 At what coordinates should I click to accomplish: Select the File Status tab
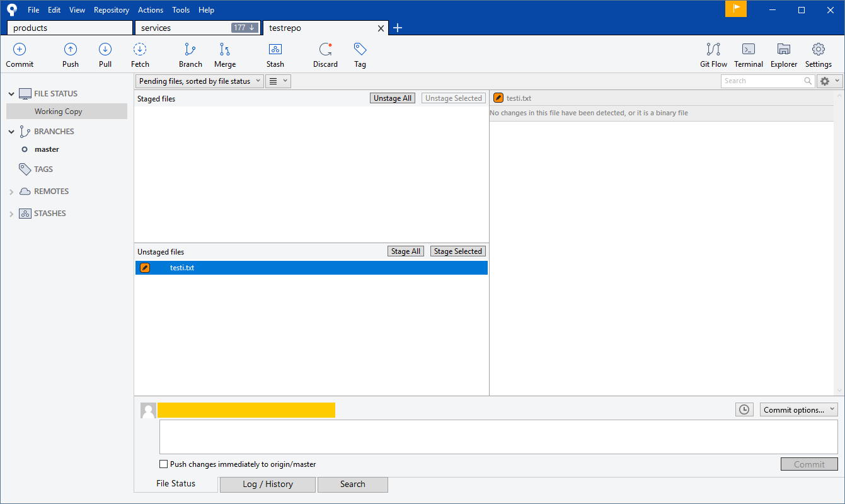pos(176,483)
